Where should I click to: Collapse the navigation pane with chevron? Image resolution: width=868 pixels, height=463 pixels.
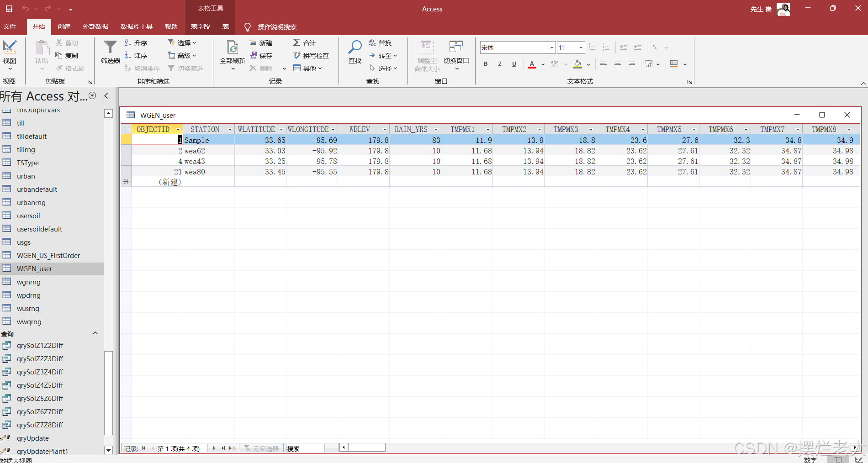106,96
